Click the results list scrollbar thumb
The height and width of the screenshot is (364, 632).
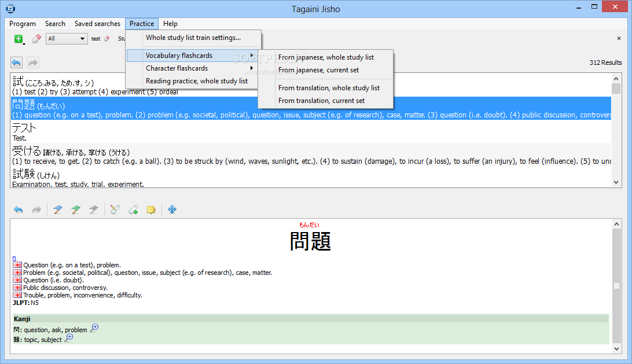point(616,89)
